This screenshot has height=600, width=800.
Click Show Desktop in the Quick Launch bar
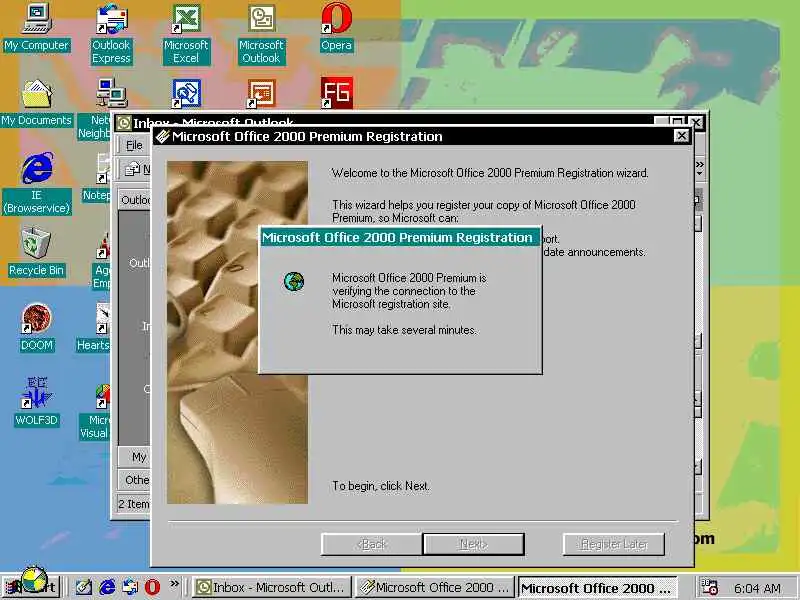83,587
